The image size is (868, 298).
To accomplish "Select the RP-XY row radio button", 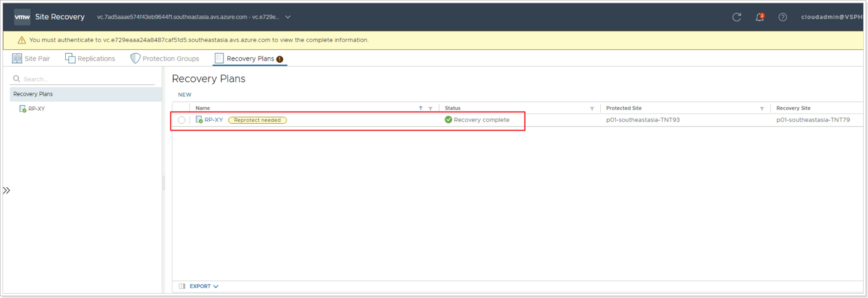I will coord(182,120).
